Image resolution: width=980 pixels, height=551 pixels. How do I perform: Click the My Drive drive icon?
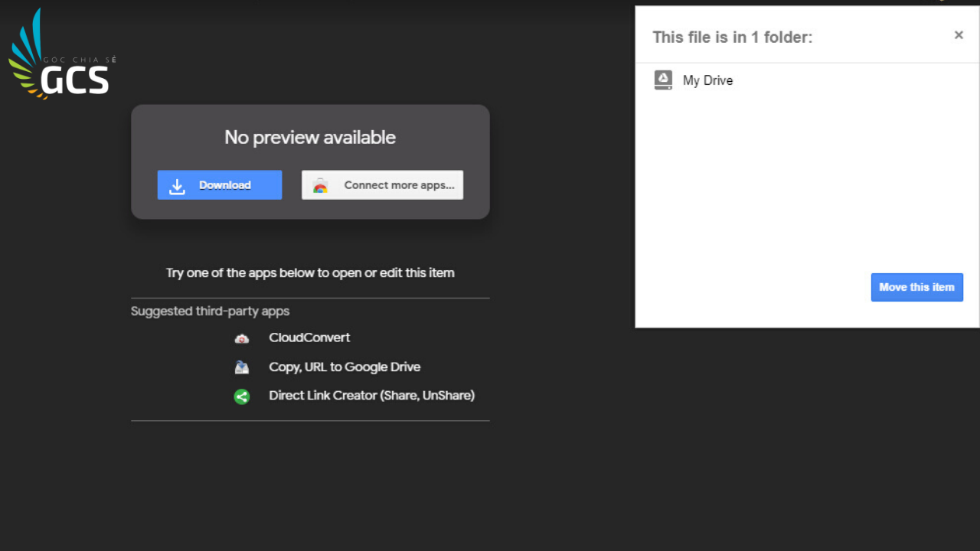[663, 80]
